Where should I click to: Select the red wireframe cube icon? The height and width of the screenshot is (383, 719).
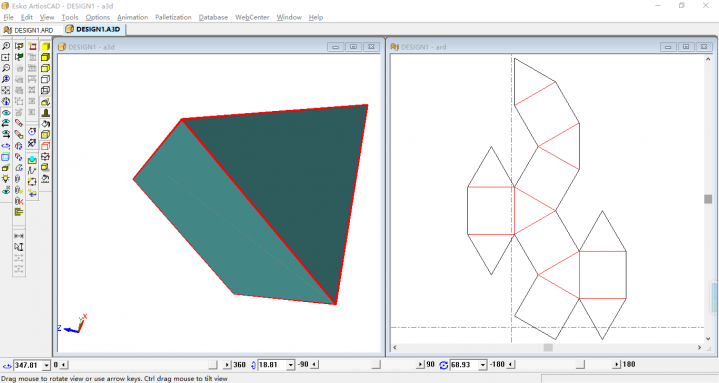tap(45, 146)
